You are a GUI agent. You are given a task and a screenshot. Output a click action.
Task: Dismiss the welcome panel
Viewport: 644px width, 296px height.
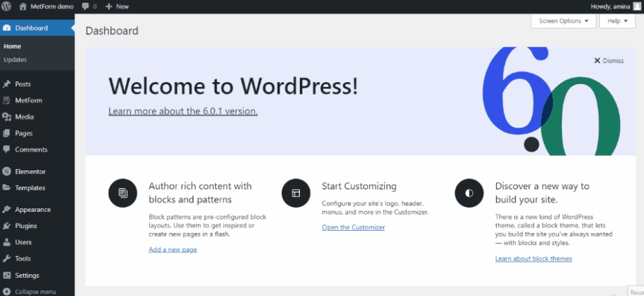(609, 60)
